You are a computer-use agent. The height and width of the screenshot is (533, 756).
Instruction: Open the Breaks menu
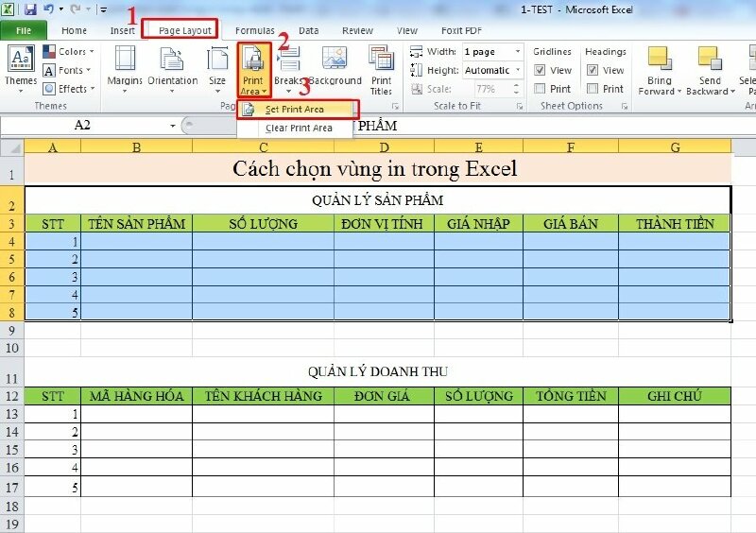click(x=288, y=69)
